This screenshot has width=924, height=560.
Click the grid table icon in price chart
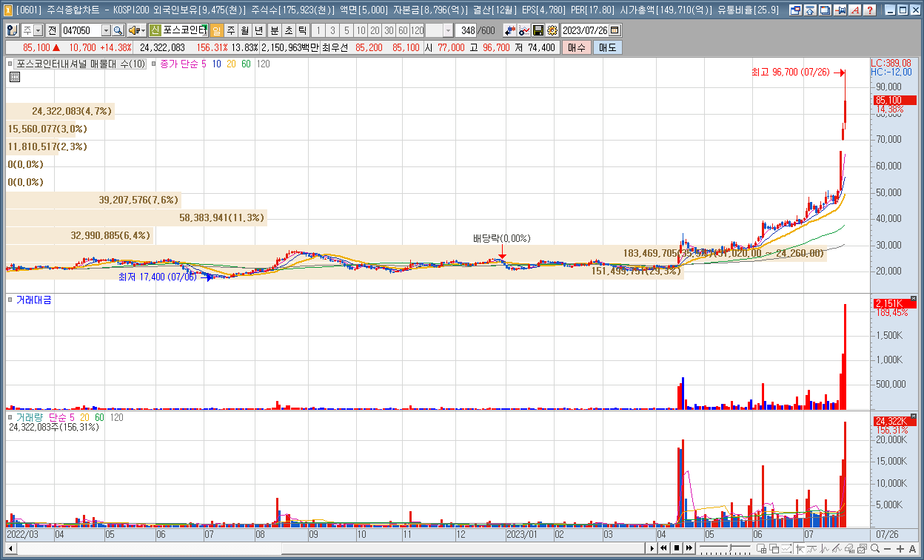[14, 77]
